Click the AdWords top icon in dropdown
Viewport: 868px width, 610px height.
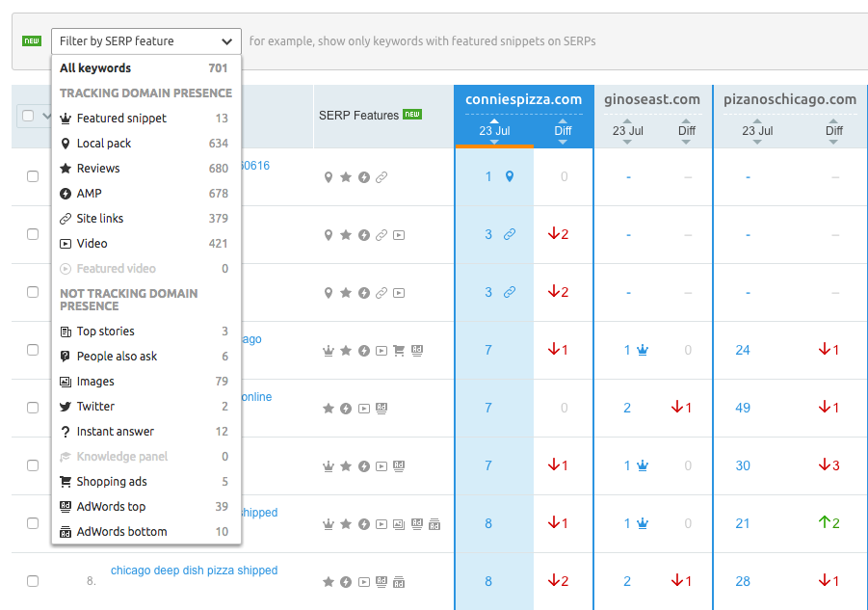(66, 507)
